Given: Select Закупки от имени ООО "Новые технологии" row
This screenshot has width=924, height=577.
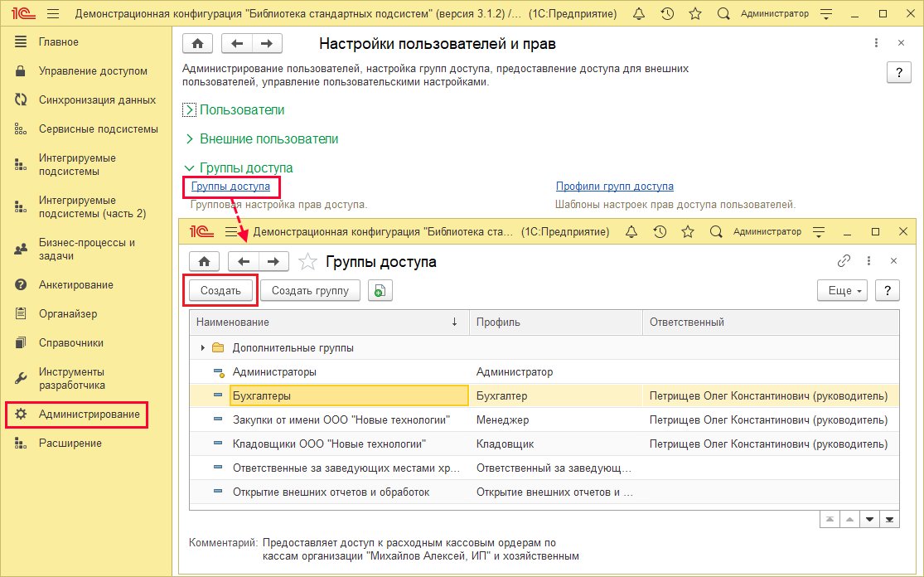Looking at the screenshot, I should click(x=544, y=420).
